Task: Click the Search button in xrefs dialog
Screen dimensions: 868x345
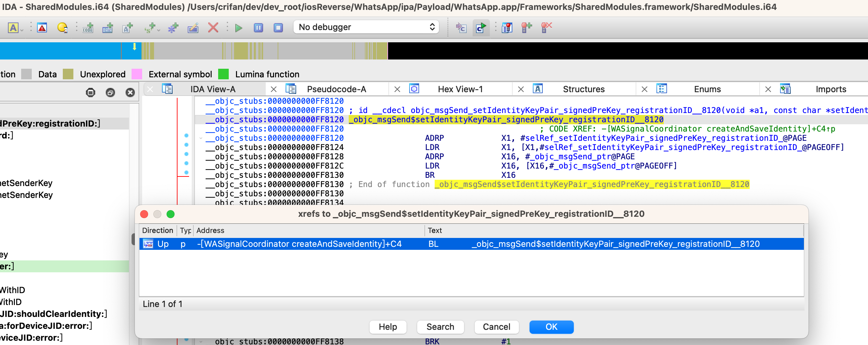Action: 440,327
